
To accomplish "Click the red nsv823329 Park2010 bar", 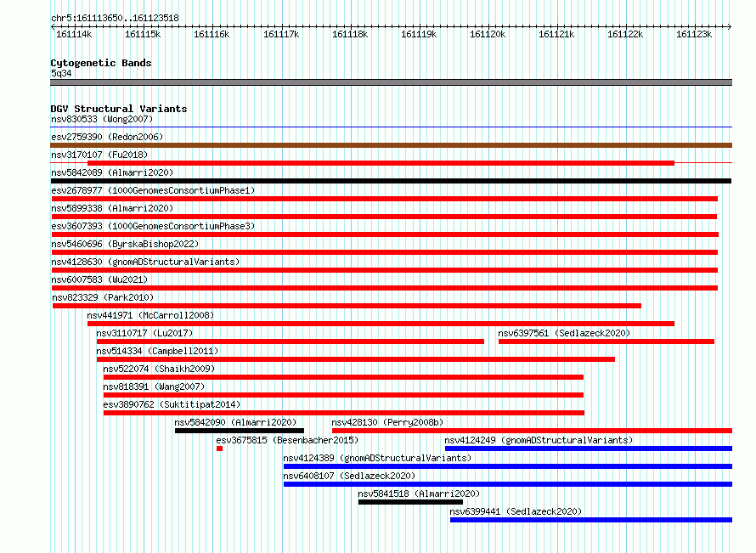I will (x=347, y=306).
